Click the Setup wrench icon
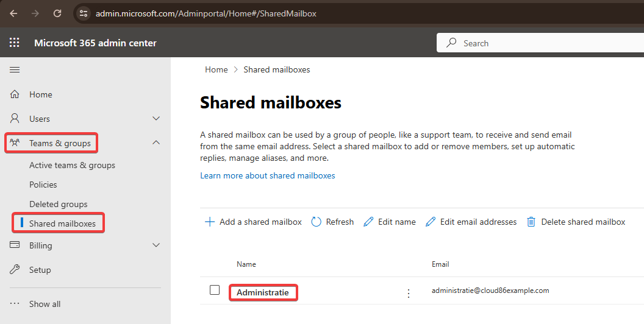 pyautogui.click(x=15, y=269)
